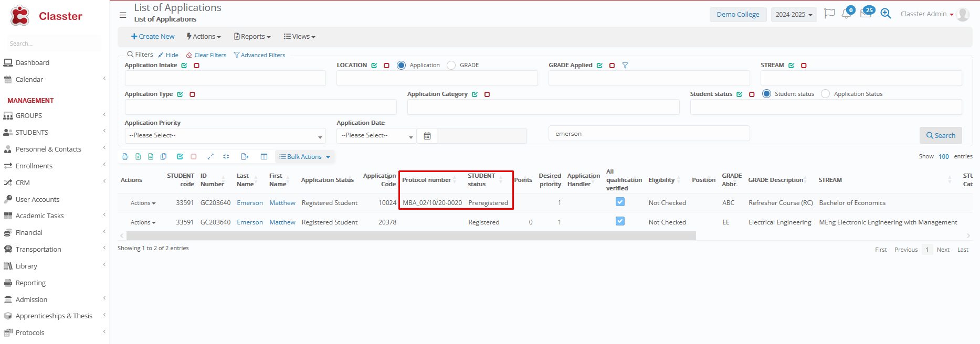Click the print icon in table toolbar
Screen dimensions: 980x344
point(125,157)
